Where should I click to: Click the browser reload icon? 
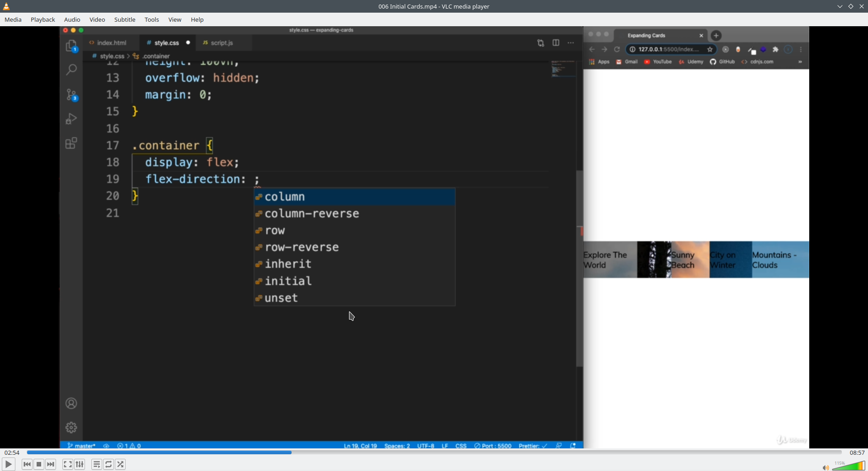(x=617, y=49)
